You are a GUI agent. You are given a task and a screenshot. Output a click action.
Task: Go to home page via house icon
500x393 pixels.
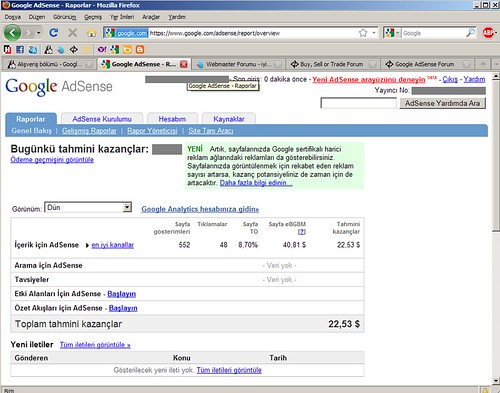coord(91,33)
